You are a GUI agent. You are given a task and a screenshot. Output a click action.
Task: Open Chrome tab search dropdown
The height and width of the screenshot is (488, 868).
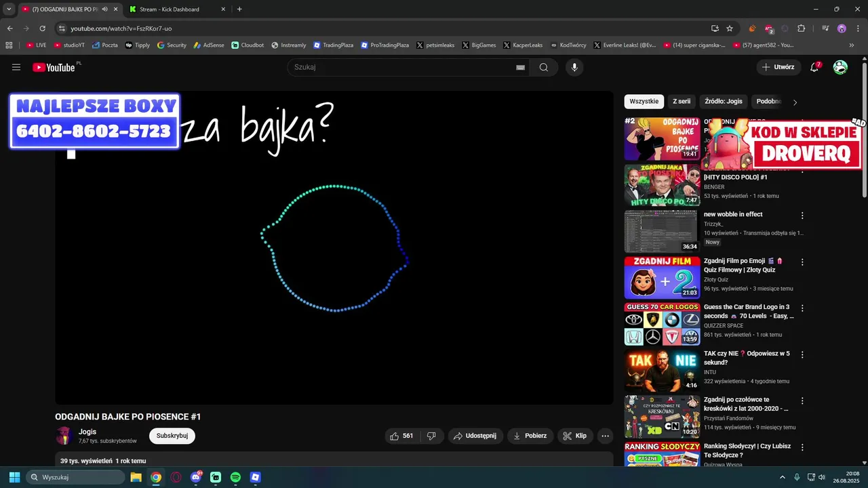click(9, 9)
